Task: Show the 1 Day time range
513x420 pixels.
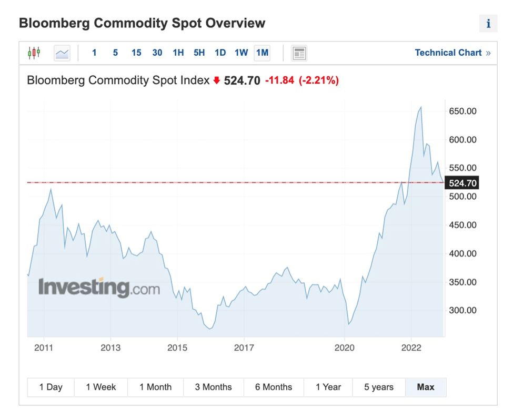Action: pyautogui.click(x=51, y=387)
